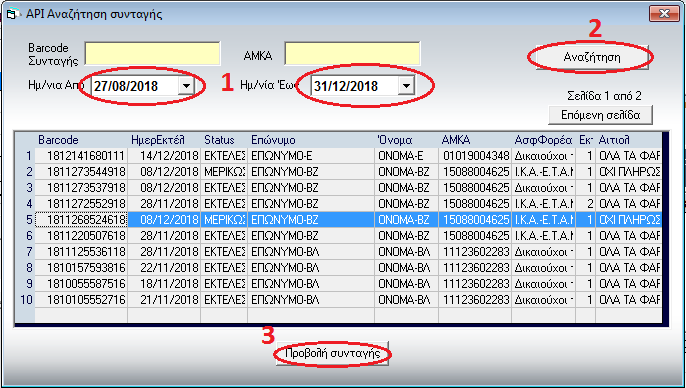The width and height of the screenshot is (686, 388).
Task: Click name cell ΟΝΟΜΑ-Ε
Action: click(x=406, y=156)
